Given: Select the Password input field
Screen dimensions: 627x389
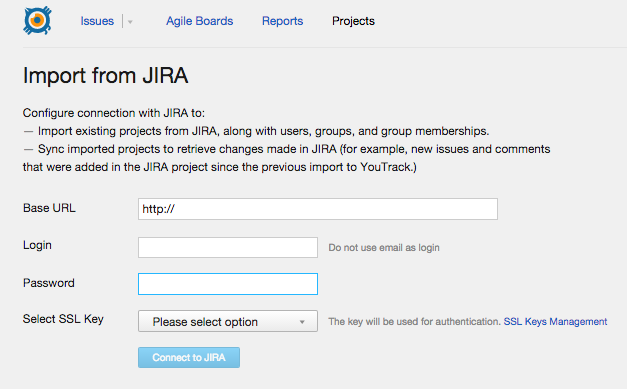Looking at the screenshot, I should tap(228, 284).
